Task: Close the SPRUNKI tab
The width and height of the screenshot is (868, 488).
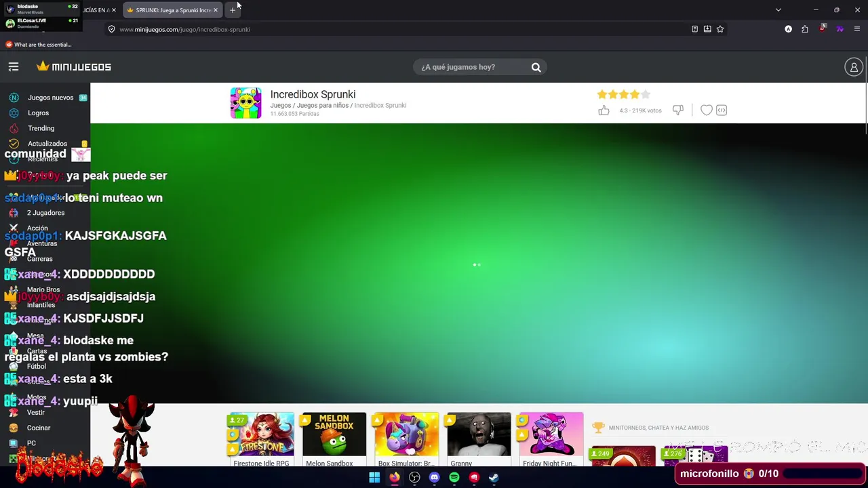Action: [216, 10]
